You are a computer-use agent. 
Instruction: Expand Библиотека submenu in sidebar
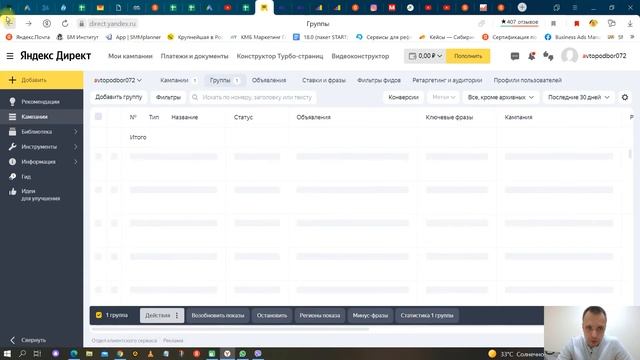tap(76, 132)
